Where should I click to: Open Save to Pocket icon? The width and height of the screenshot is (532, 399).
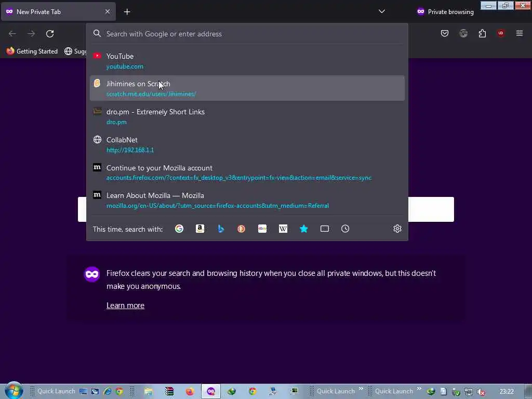coord(445,33)
